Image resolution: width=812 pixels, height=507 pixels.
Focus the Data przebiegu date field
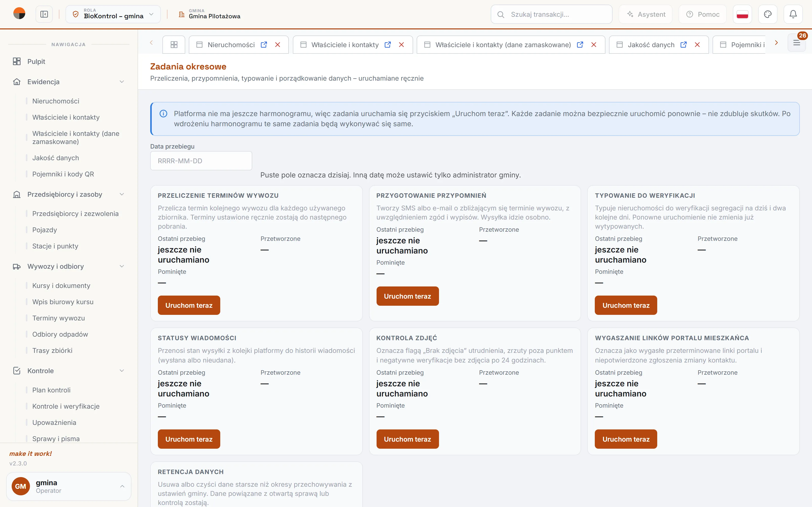pyautogui.click(x=201, y=161)
